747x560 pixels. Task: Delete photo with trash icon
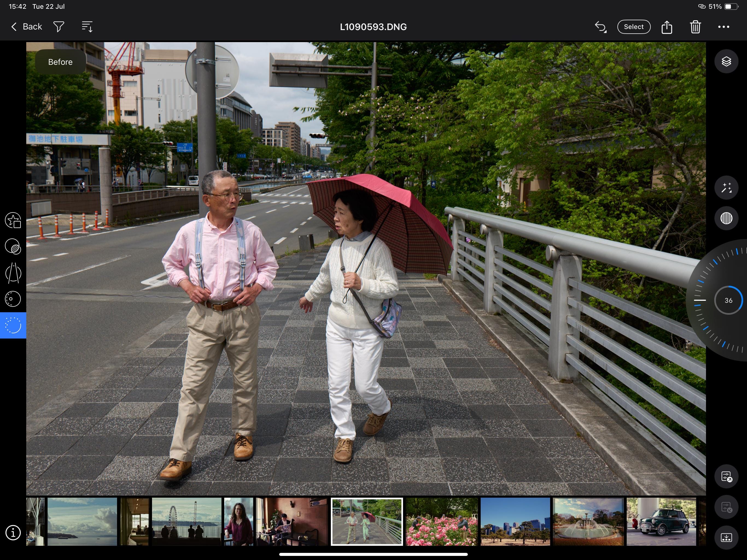[695, 27]
